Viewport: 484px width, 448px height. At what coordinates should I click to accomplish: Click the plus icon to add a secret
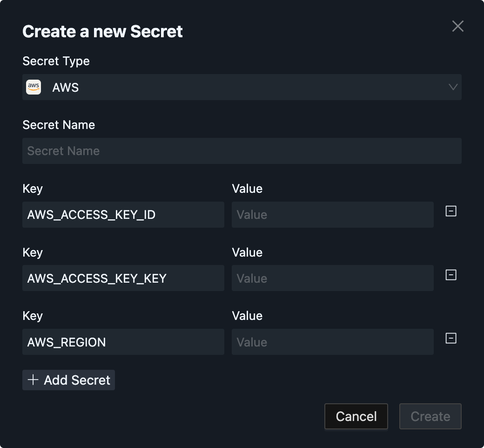coord(33,380)
